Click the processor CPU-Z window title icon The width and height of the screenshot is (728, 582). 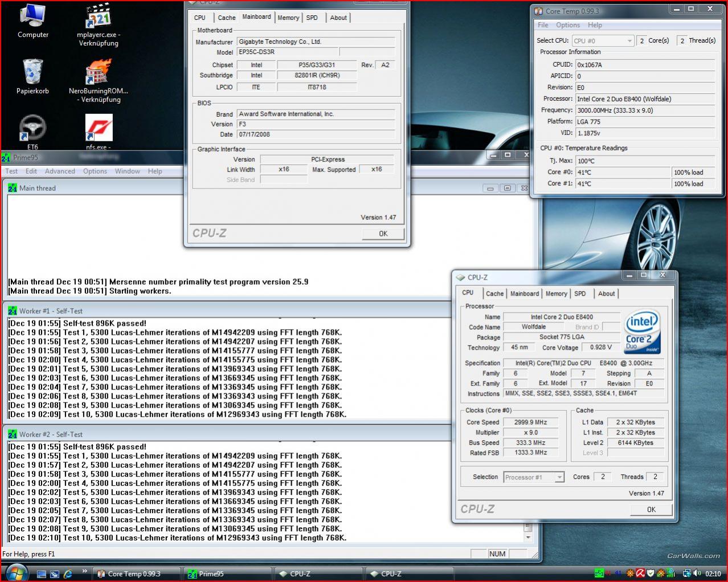click(x=460, y=277)
